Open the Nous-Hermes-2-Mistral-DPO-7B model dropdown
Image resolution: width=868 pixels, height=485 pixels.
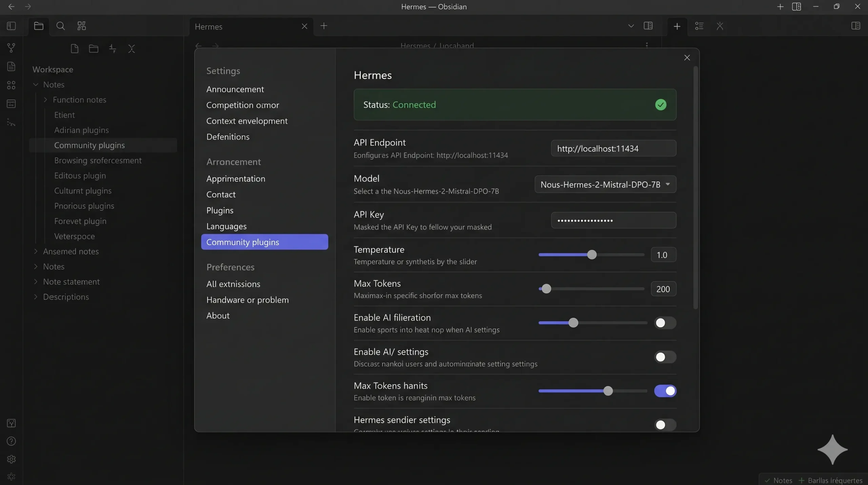tap(605, 184)
